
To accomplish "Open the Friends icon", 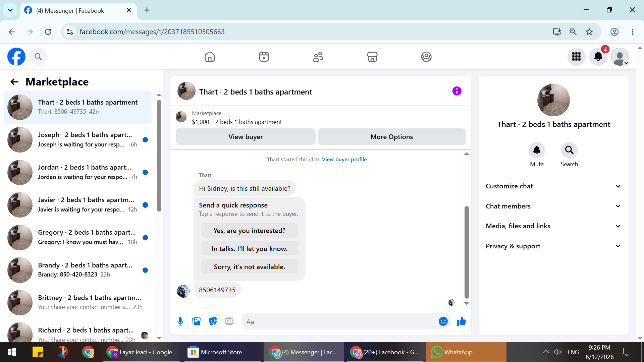I will click(318, 57).
